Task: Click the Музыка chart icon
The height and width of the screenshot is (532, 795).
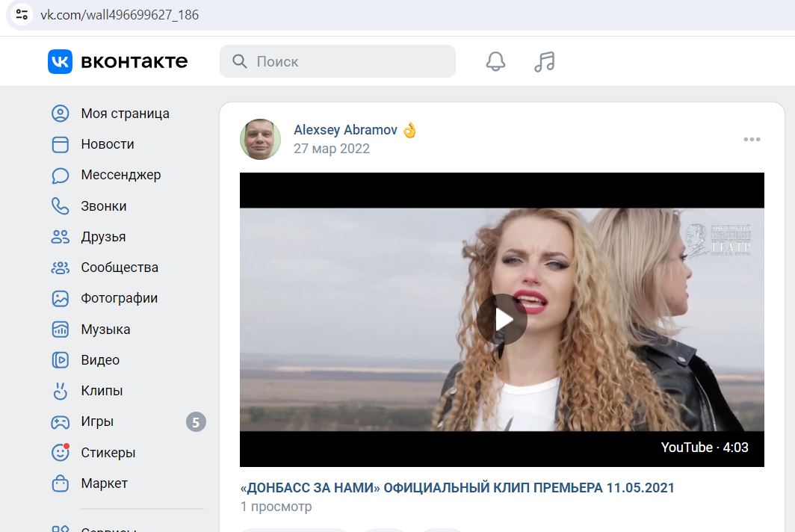Action: (x=61, y=330)
